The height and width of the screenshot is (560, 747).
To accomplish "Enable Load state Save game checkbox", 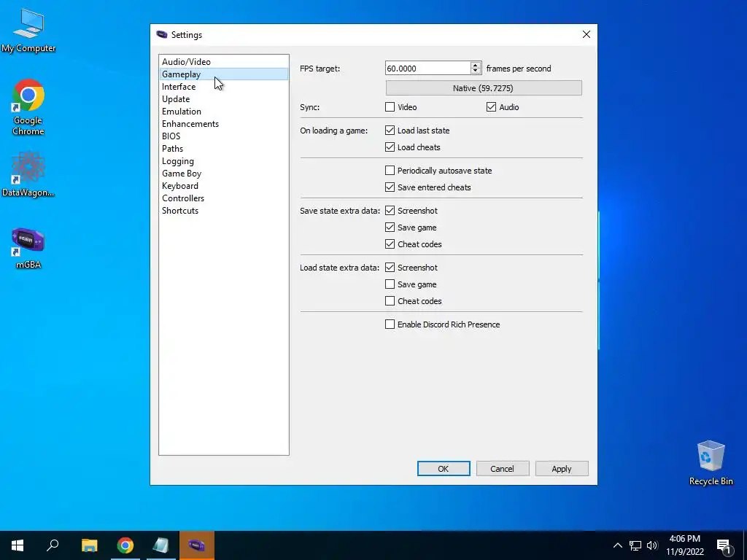I will [x=390, y=284].
